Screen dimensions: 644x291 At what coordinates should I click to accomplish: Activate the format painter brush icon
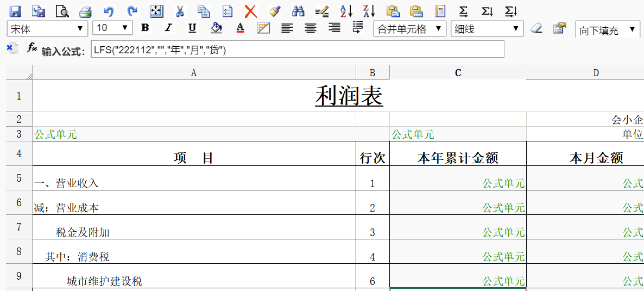click(274, 11)
